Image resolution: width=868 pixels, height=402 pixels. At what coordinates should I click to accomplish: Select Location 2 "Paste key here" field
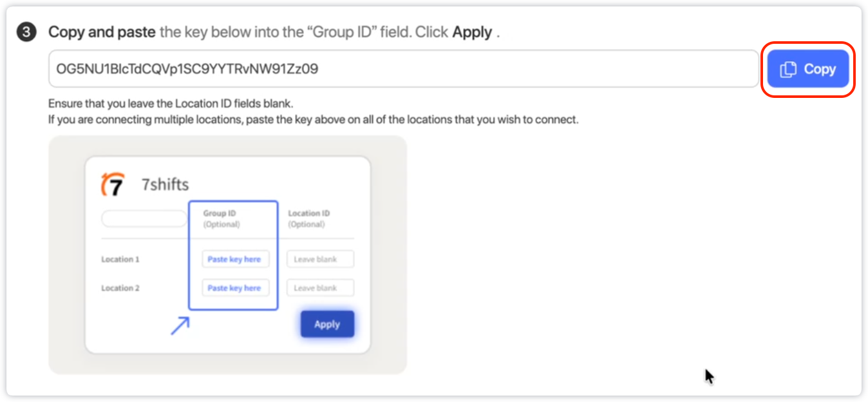234,288
